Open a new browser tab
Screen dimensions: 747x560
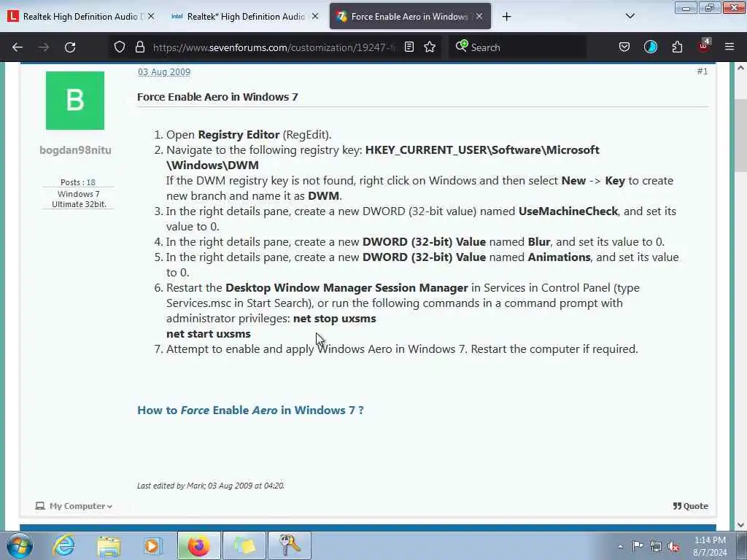pyautogui.click(x=506, y=17)
